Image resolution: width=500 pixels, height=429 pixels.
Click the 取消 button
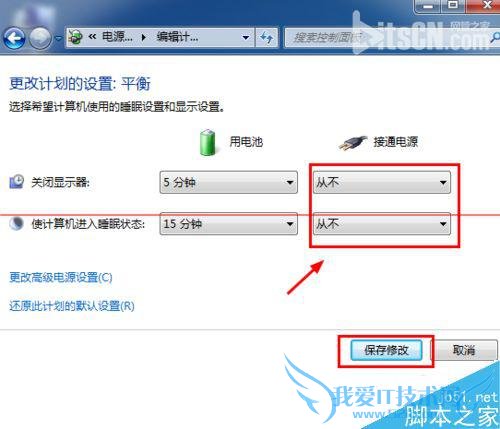point(465,350)
